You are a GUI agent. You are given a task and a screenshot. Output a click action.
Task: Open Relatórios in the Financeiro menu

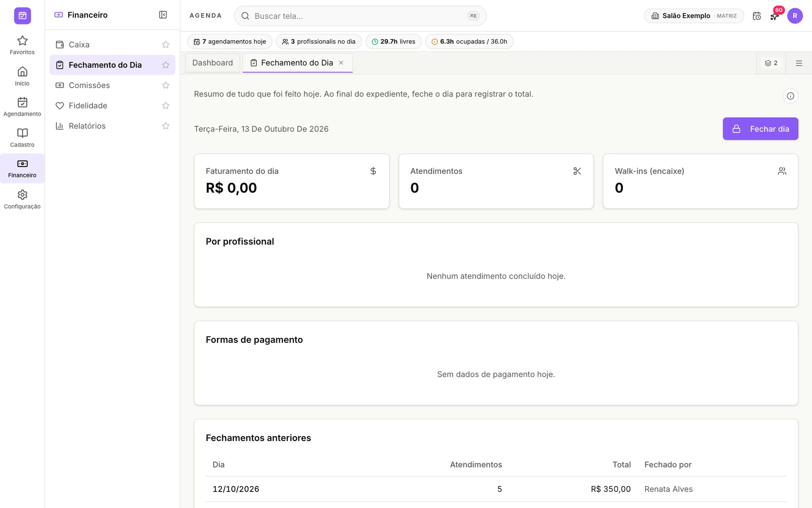(x=112, y=126)
